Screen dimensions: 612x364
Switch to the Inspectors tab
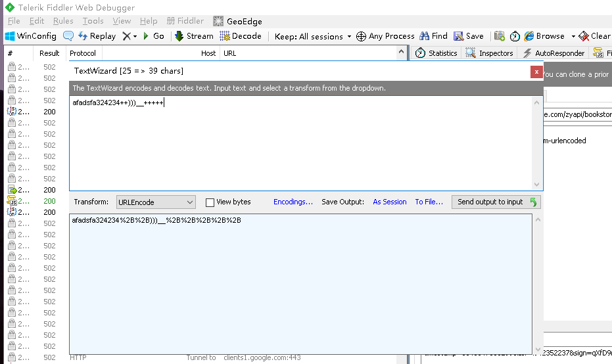pyautogui.click(x=490, y=53)
